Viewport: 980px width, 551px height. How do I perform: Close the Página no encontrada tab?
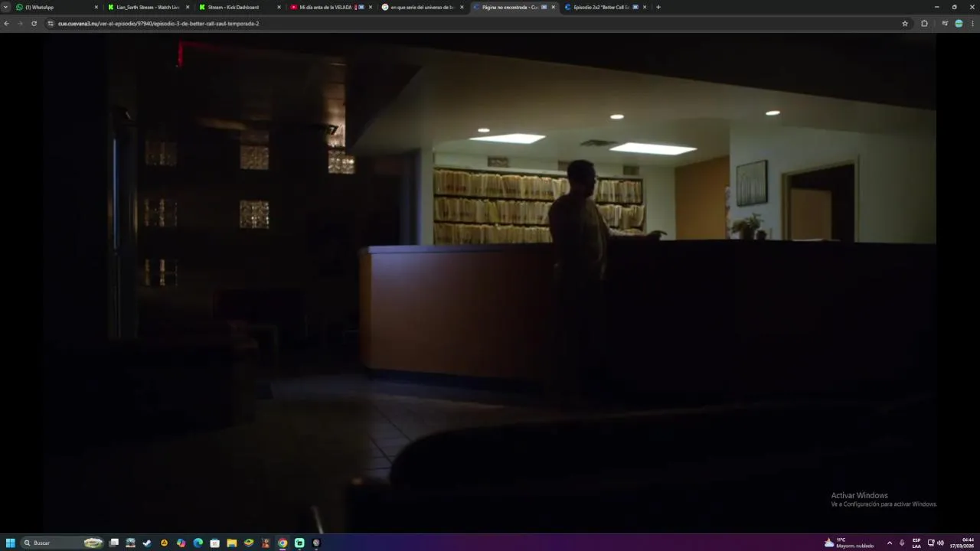click(x=553, y=7)
